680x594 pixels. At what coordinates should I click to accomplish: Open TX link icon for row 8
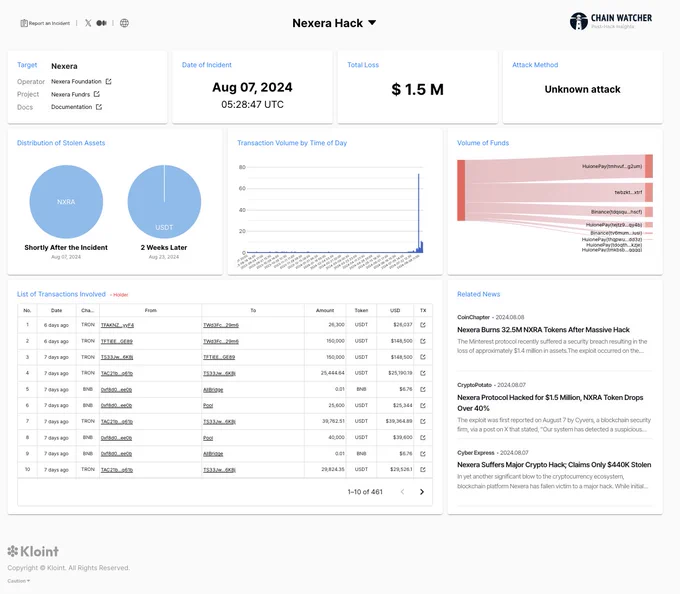(x=423, y=437)
